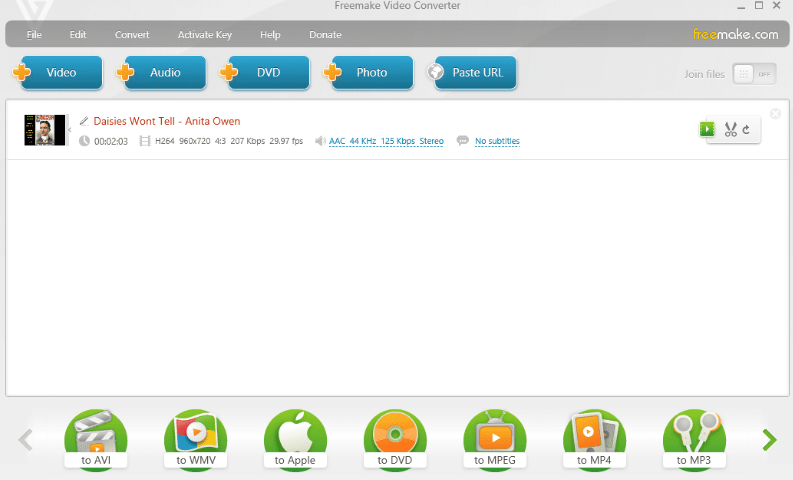Remove the file with the X icon
The height and width of the screenshot is (480, 793).
pyautogui.click(x=775, y=114)
